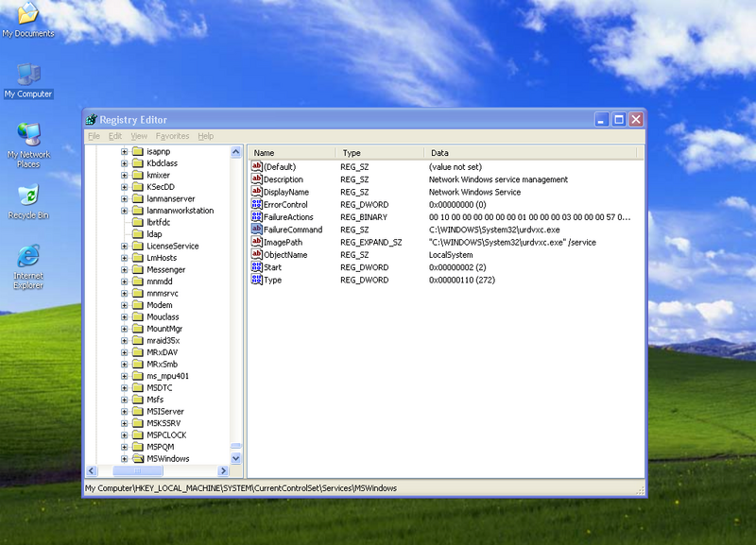The image size is (756, 545).
Task: Select the MSPQM key
Action: (161, 447)
